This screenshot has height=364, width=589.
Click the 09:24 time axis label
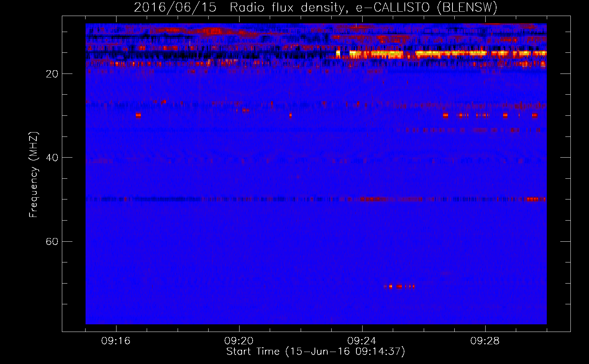(x=362, y=341)
